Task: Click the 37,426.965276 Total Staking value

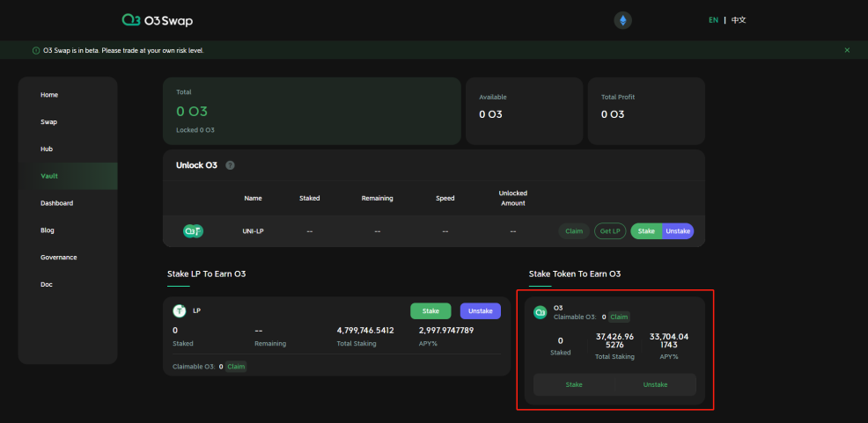Action: click(x=614, y=340)
